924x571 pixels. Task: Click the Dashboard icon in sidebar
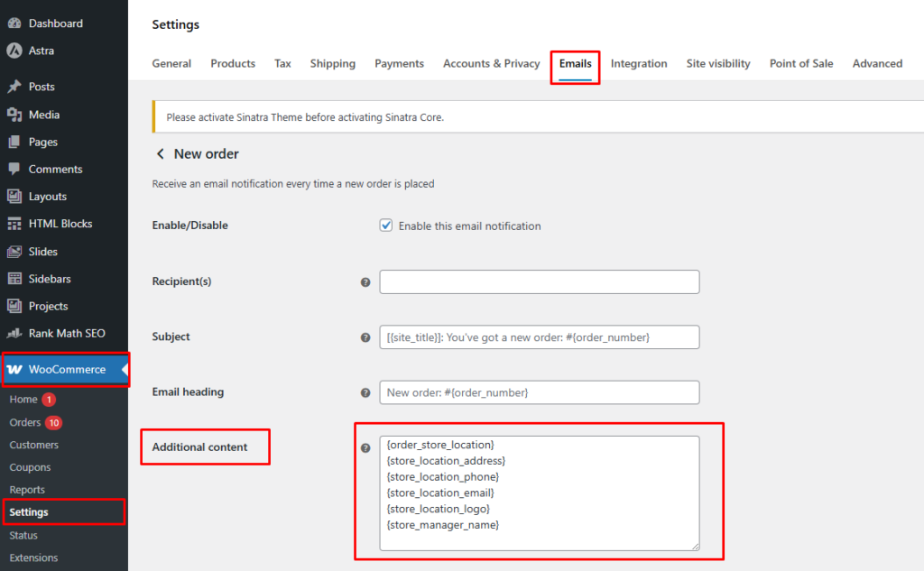pos(14,23)
